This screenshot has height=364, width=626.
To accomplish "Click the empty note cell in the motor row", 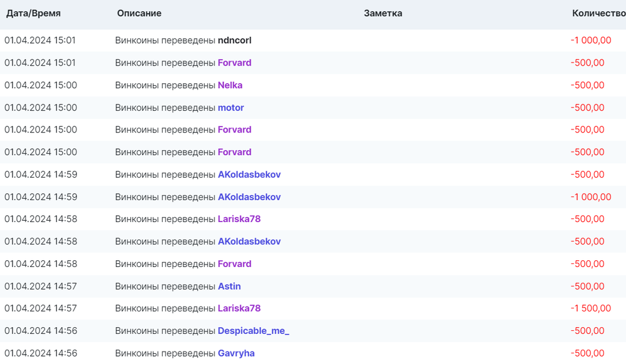I will click(x=382, y=108).
